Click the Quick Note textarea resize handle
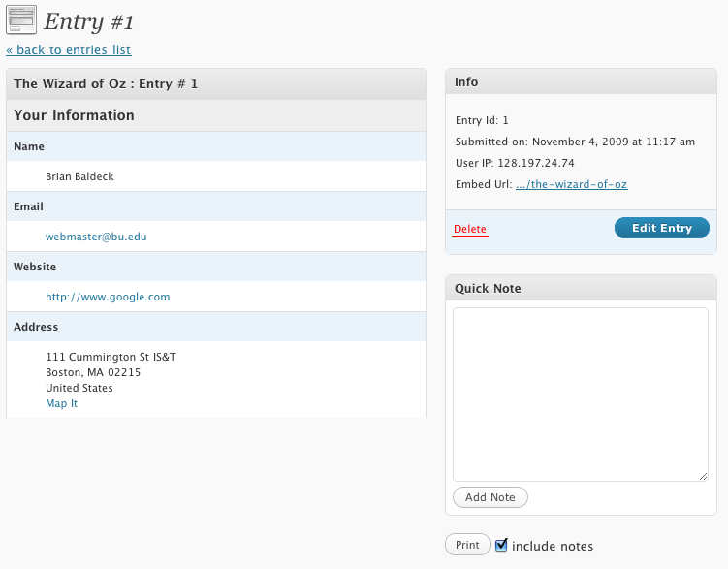728x569 pixels. pos(704,476)
